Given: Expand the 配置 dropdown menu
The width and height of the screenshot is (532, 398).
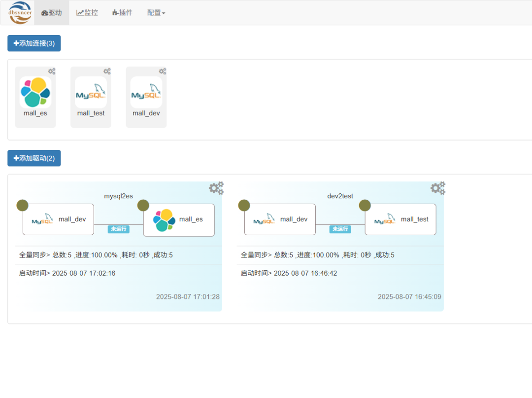Looking at the screenshot, I should click(156, 13).
